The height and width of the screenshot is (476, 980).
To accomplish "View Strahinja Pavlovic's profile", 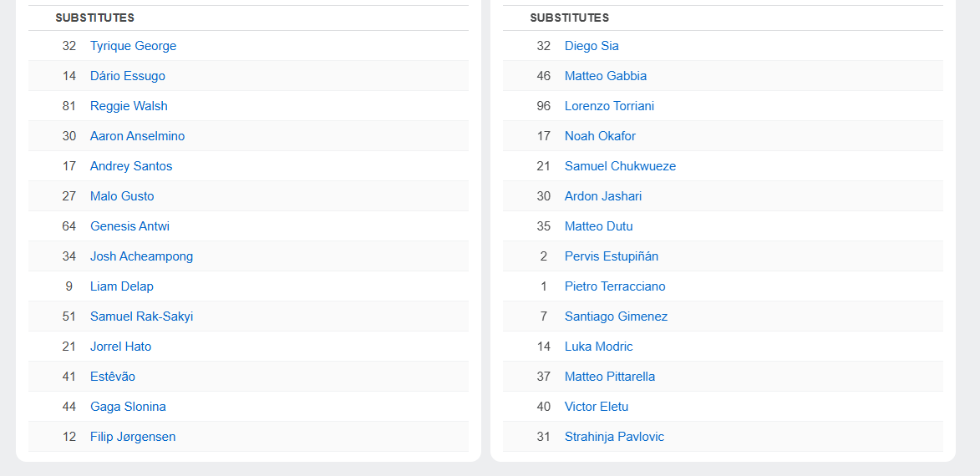I will tap(614, 437).
